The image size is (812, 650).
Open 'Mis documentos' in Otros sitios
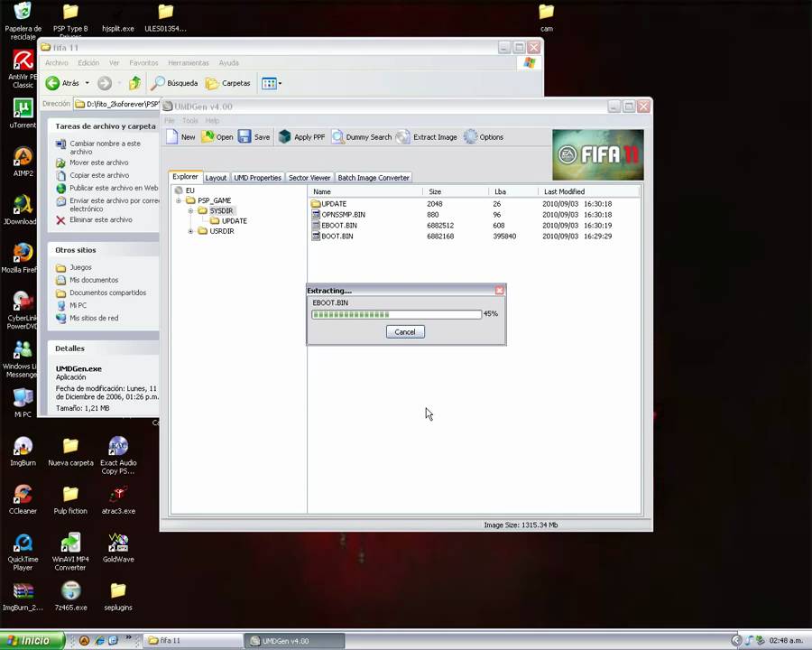coord(94,280)
